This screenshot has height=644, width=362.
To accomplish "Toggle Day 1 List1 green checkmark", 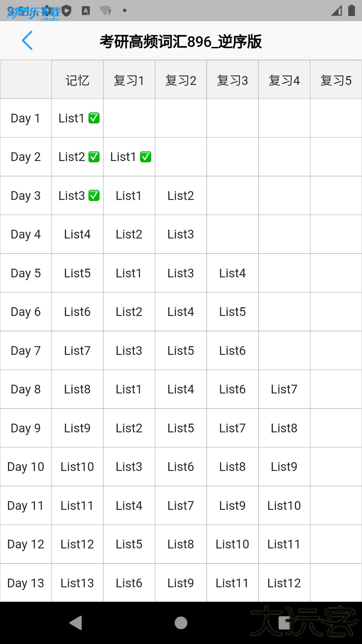I will click(x=94, y=118).
